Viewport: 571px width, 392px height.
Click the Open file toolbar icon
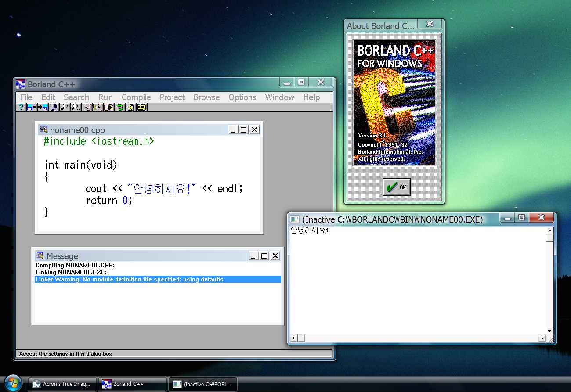[x=32, y=107]
